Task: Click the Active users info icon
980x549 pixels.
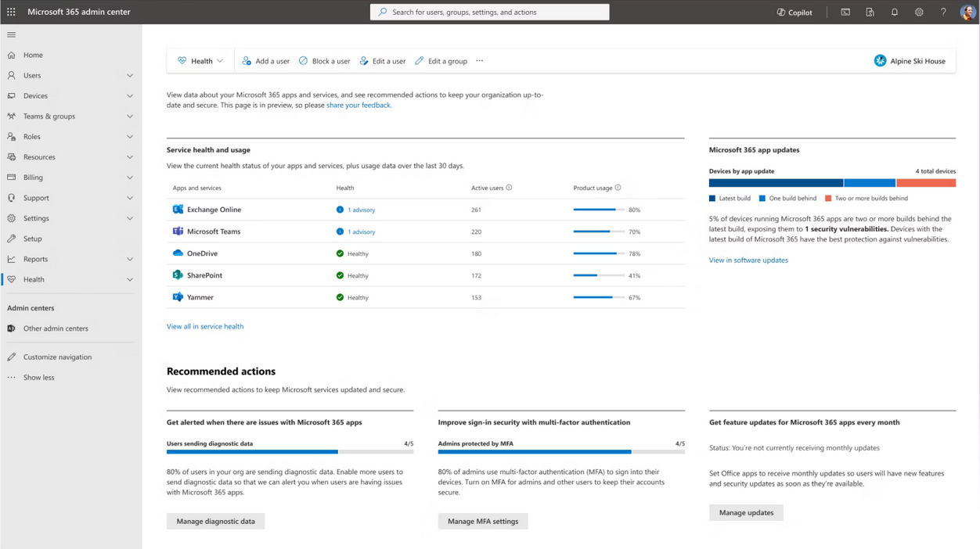Action: coord(509,188)
